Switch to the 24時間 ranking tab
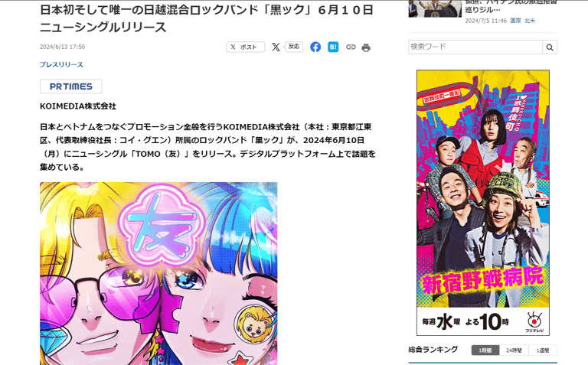The image size is (588, 365). (514, 350)
